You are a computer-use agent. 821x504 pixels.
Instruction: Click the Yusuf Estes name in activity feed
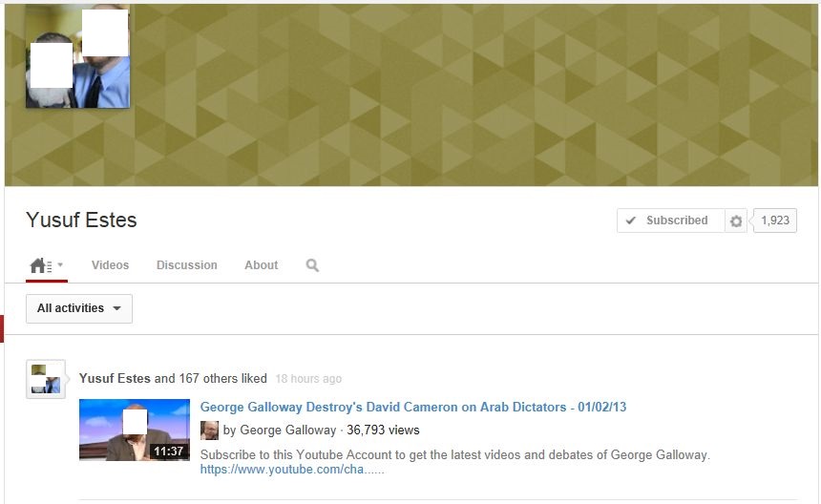115,378
